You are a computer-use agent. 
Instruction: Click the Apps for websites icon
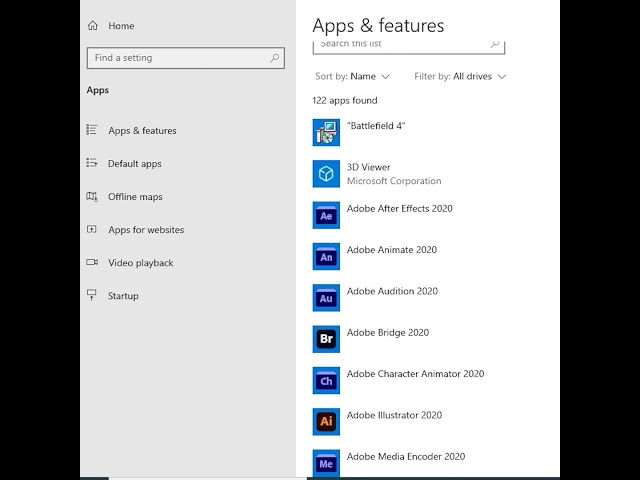[x=92, y=229]
